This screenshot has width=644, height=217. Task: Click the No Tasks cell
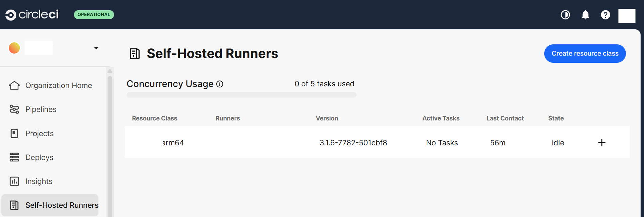point(442,143)
